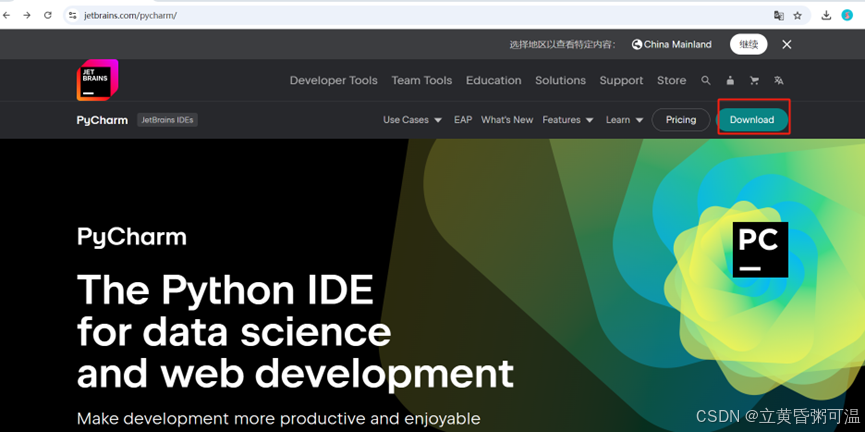
Task: Open the Store menu item
Action: point(671,81)
